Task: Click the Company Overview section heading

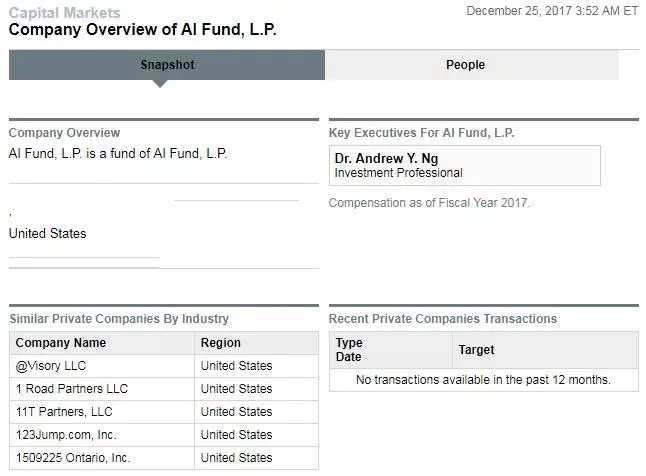Action: pos(64,133)
